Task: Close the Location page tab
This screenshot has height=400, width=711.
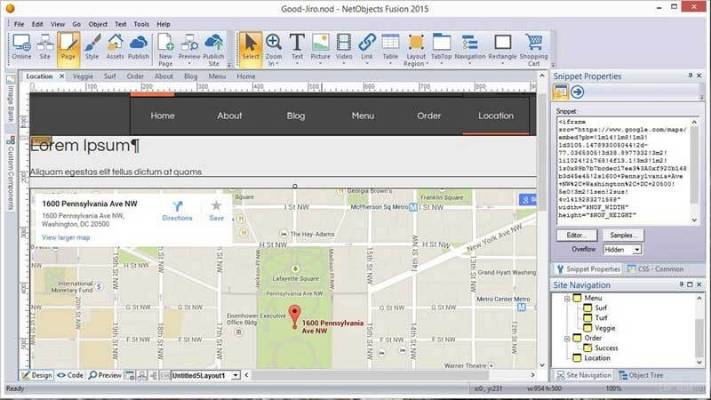Action: point(62,76)
